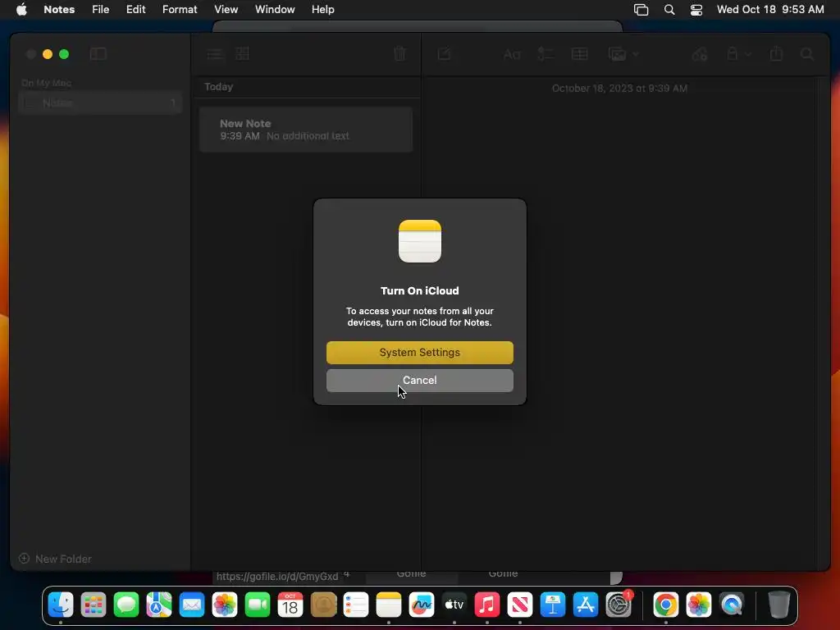840x630 pixels.
Task: Open Freeform from the Dock
Action: (422, 605)
